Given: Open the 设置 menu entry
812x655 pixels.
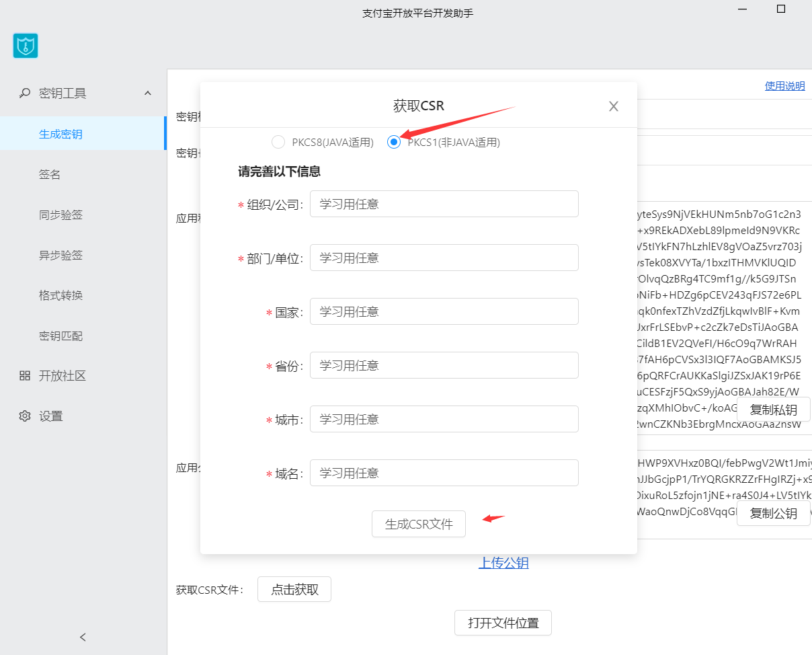Looking at the screenshot, I should point(51,416).
